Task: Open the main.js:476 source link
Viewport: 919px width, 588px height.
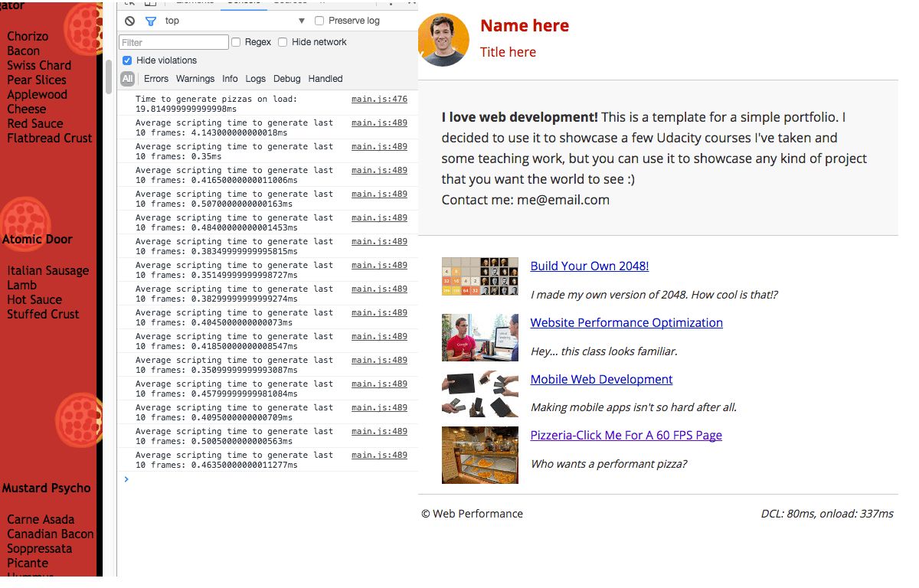Action: 379,100
